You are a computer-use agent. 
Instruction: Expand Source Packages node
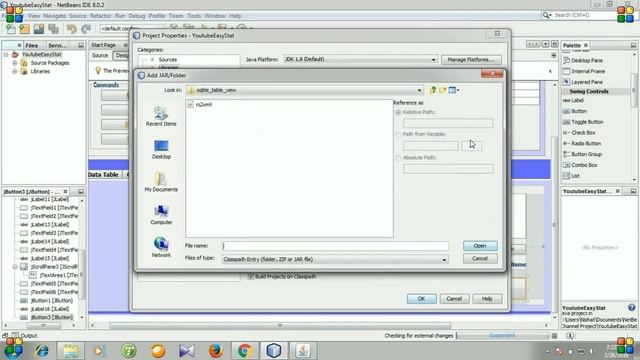click(15, 63)
